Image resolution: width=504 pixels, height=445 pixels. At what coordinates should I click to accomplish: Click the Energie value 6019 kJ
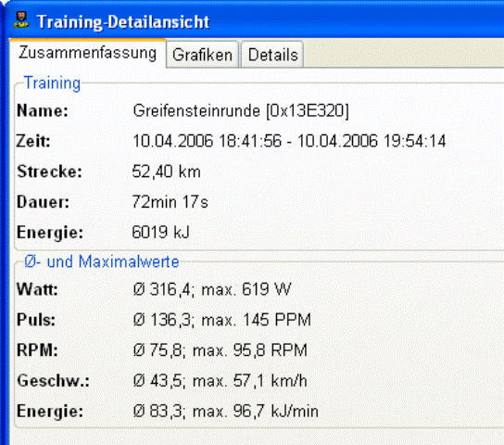click(160, 232)
